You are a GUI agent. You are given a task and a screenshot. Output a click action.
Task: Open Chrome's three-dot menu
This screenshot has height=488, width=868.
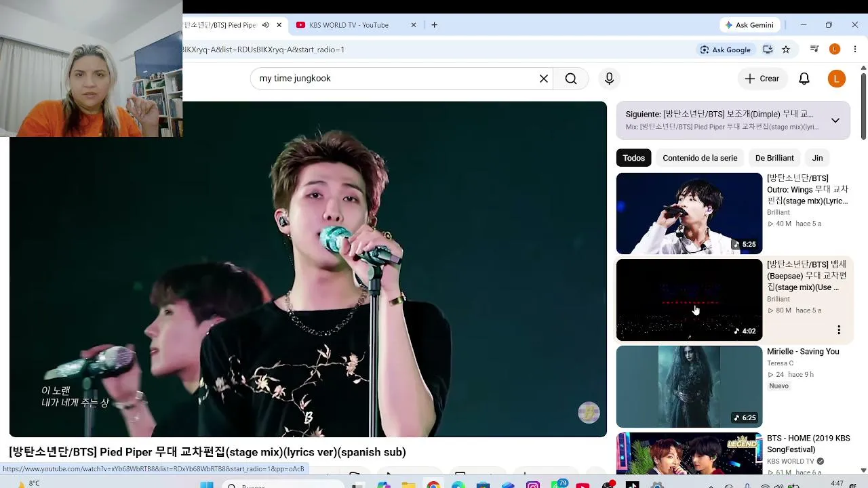[855, 49]
